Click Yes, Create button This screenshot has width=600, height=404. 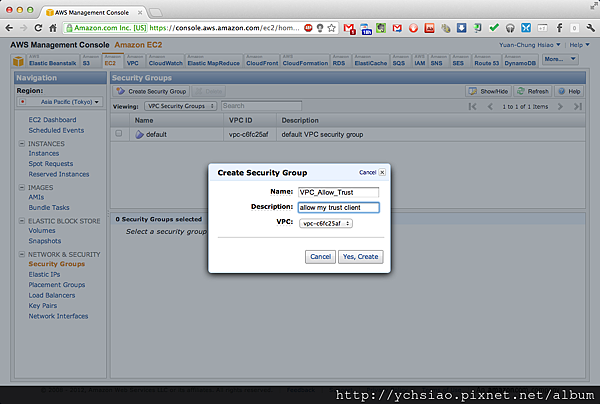point(360,257)
